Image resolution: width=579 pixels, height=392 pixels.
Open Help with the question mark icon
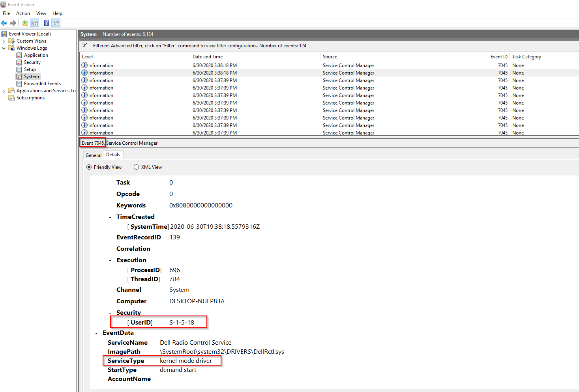coord(46,23)
